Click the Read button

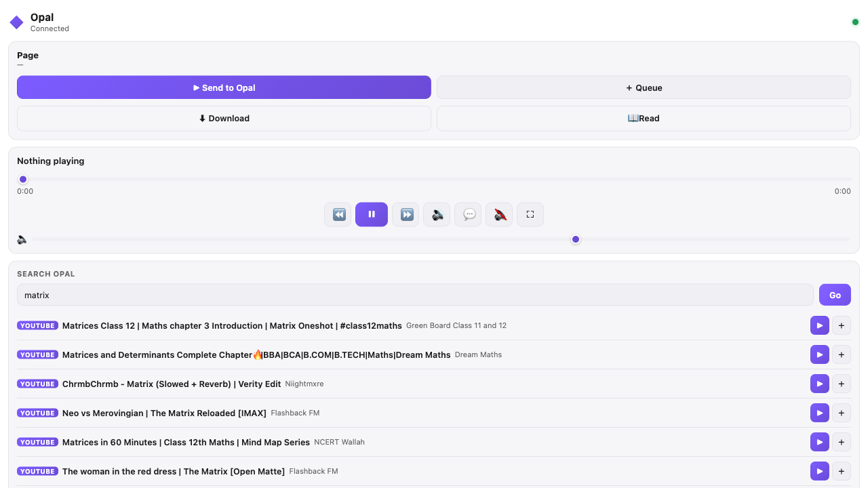point(644,118)
